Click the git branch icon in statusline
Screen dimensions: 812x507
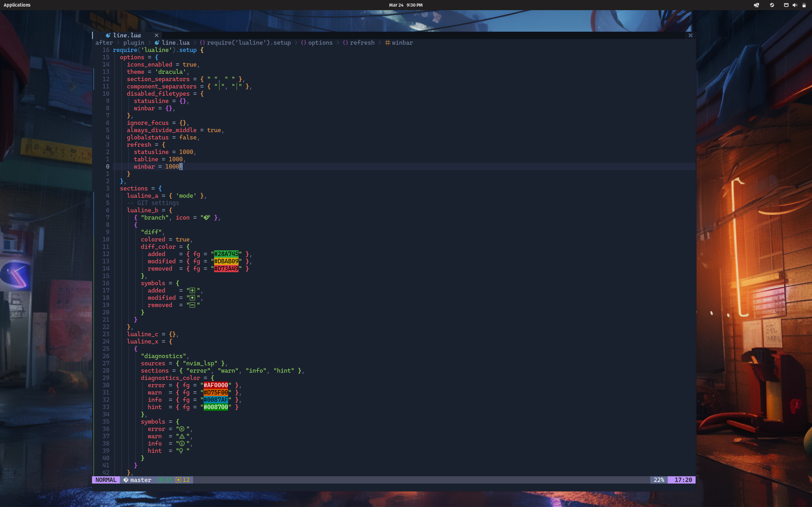click(126, 480)
